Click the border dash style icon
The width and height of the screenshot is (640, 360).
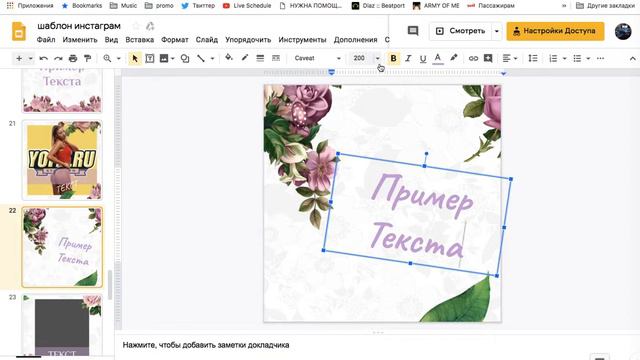coord(276,58)
